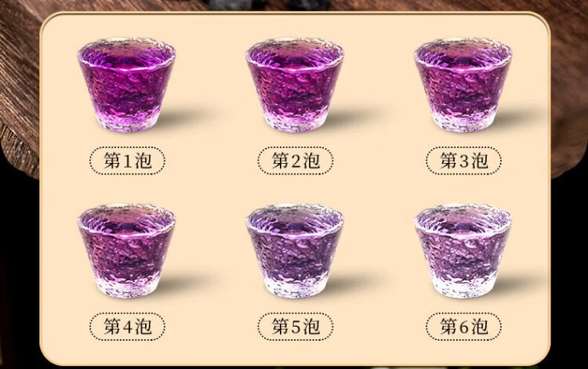Click the 第1泡 dotted label
This screenshot has height=369, width=588.
(127, 161)
